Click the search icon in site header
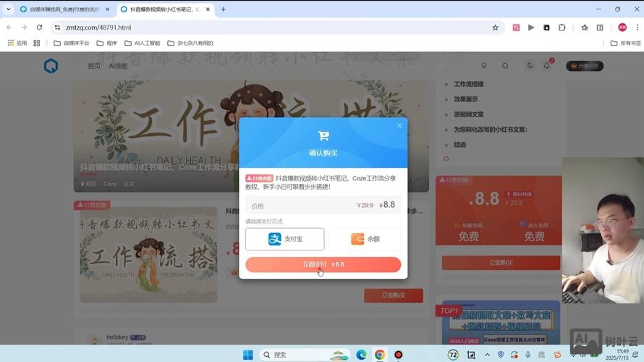 coord(505,66)
